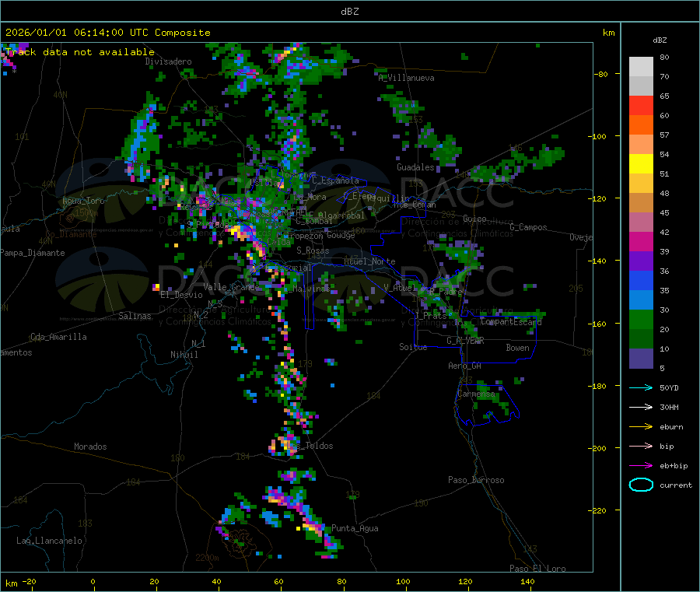Click the 'Agua_Toro' map label
This screenshot has width=700, height=592.
coord(83,201)
